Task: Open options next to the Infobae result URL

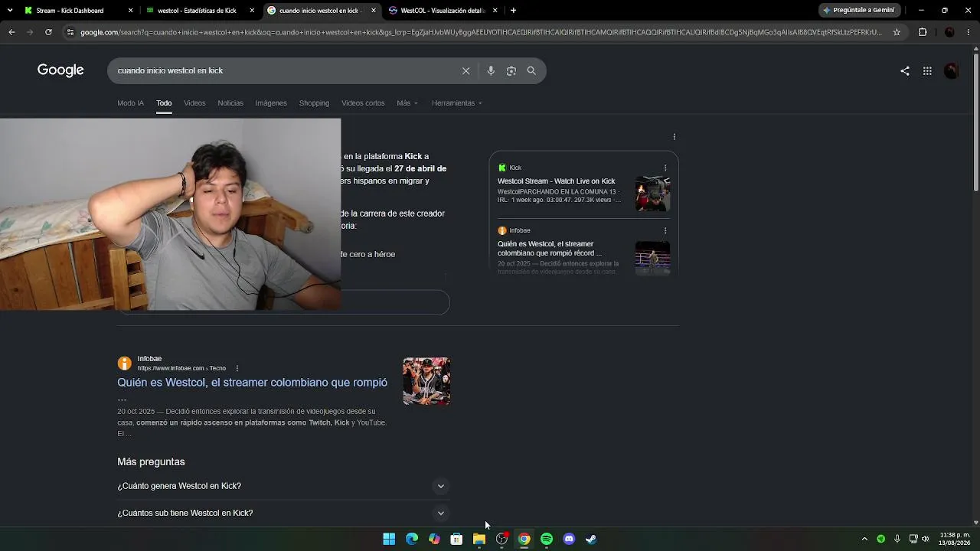Action: click(x=237, y=368)
